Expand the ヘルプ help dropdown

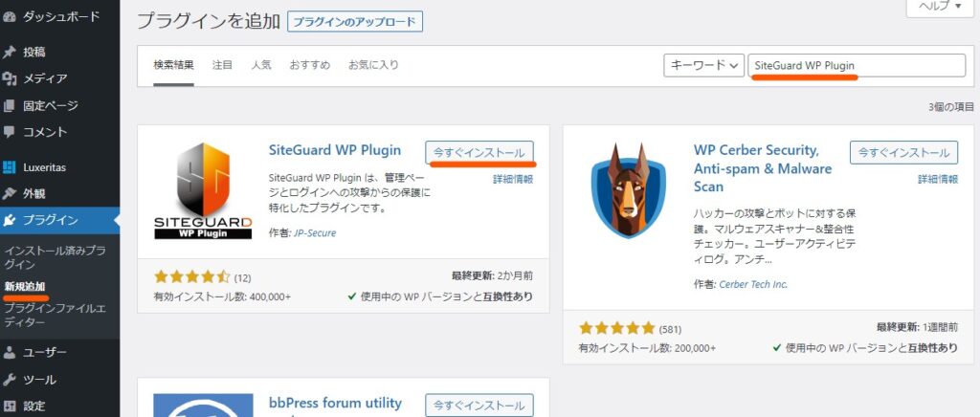point(940,7)
